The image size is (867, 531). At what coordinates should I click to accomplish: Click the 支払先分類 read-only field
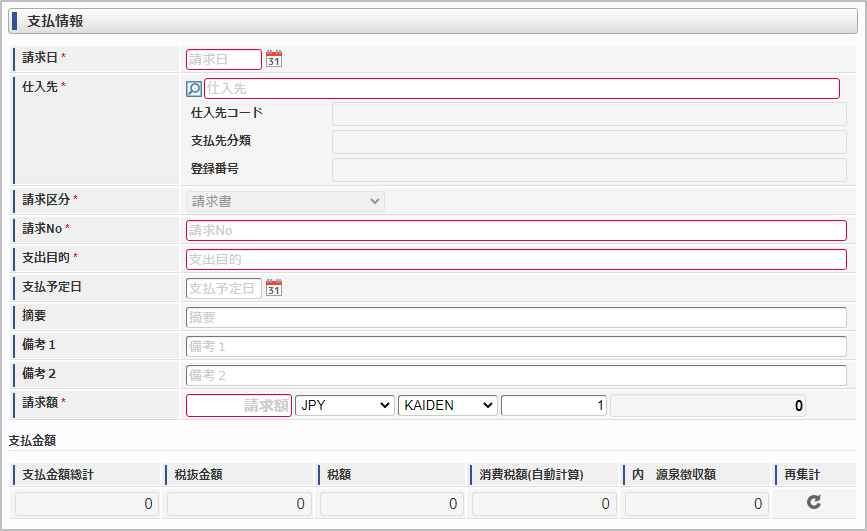(589, 142)
